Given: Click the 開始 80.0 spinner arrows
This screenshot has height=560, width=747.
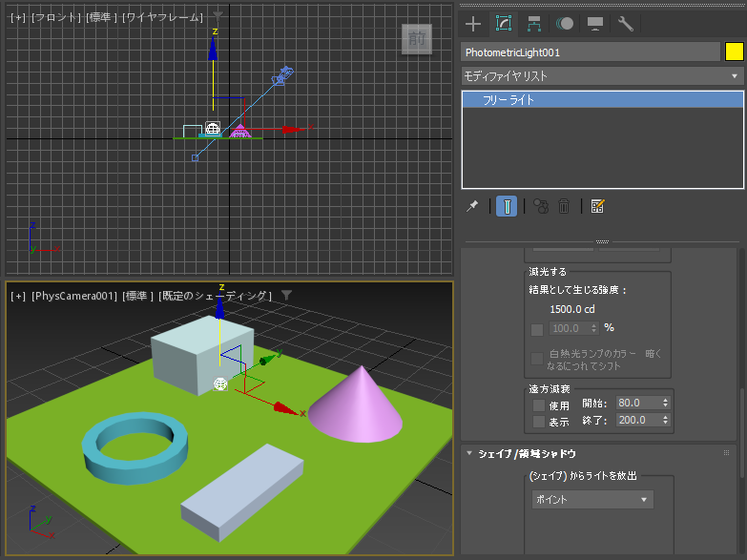Looking at the screenshot, I should pyautogui.click(x=666, y=403).
